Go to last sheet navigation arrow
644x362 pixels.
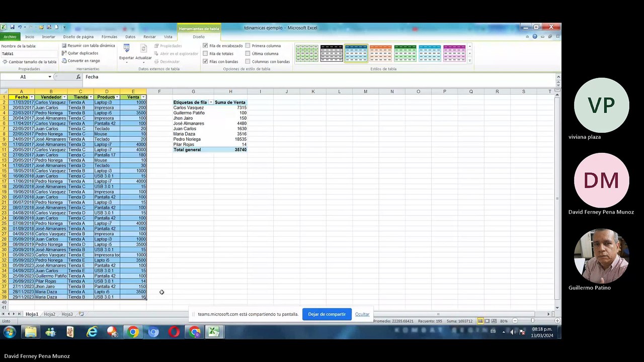tap(20, 314)
